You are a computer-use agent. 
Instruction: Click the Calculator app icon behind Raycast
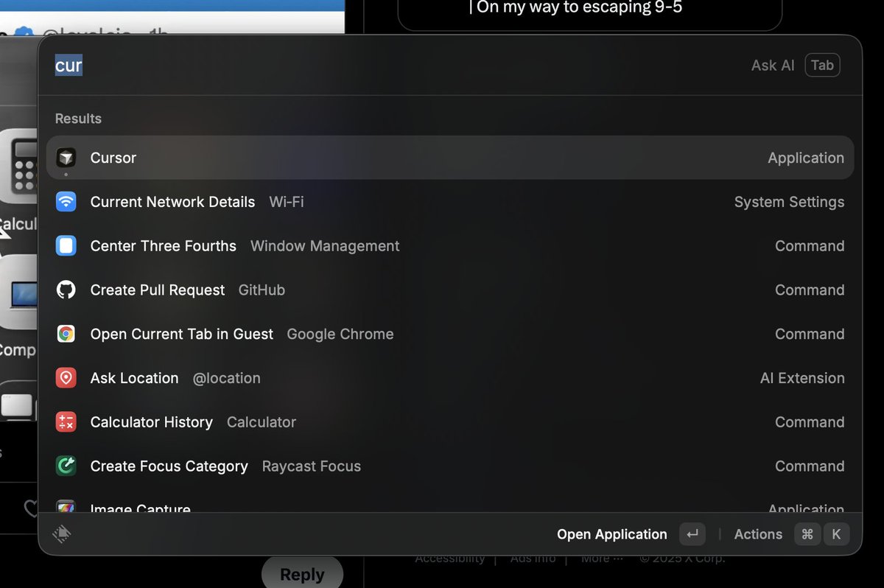click(20, 168)
